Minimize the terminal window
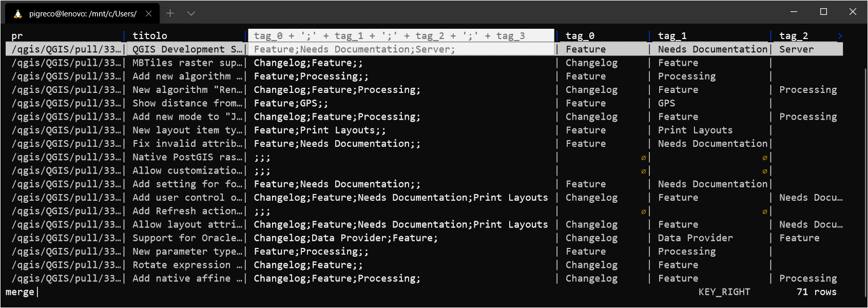This screenshot has height=308, width=868. [x=794, y=12]
